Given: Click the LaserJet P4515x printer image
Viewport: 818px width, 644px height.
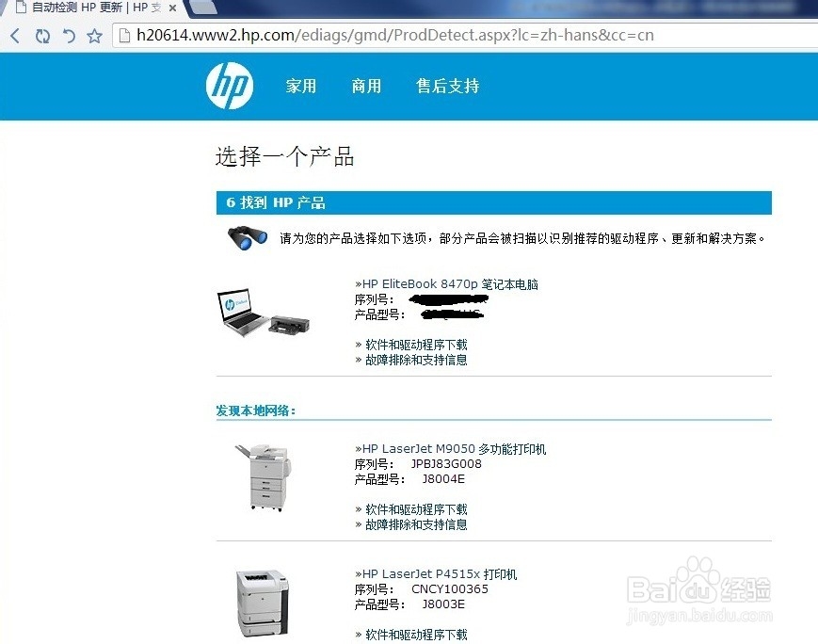Looking at the screenshot, I should tap(263, 604).
